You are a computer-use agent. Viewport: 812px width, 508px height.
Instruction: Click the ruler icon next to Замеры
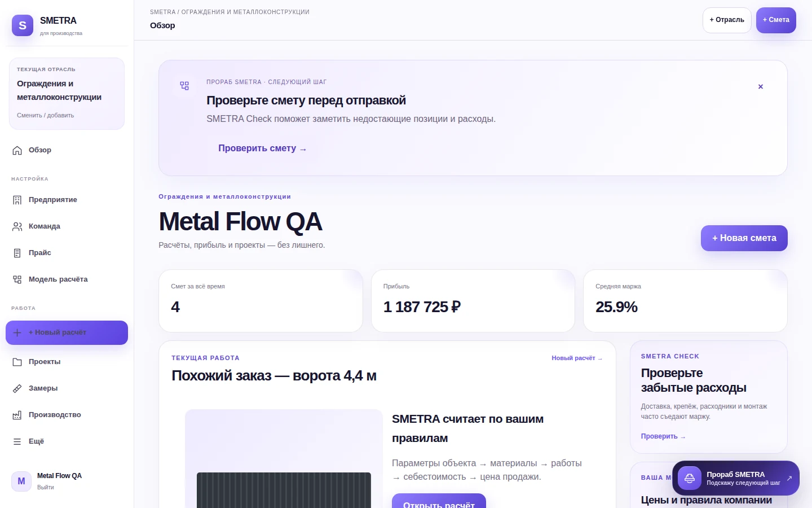pyautogui.click(x=17, y=388)
